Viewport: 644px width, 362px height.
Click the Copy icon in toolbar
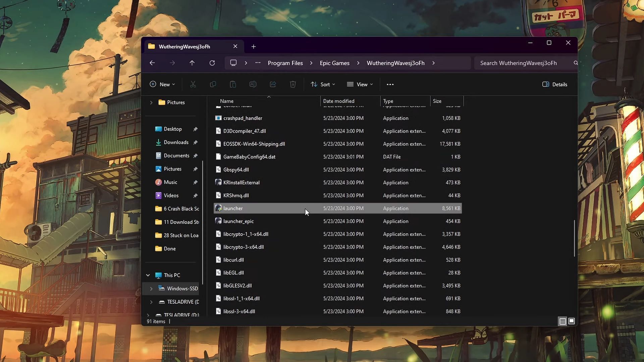tap(213, 84)
